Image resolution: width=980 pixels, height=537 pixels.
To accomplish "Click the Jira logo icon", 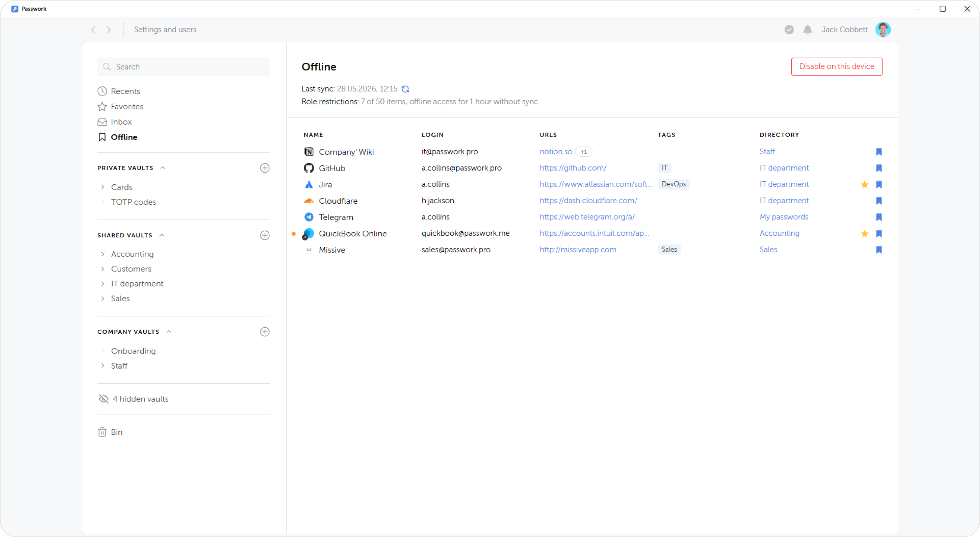I will pos(309,185).
